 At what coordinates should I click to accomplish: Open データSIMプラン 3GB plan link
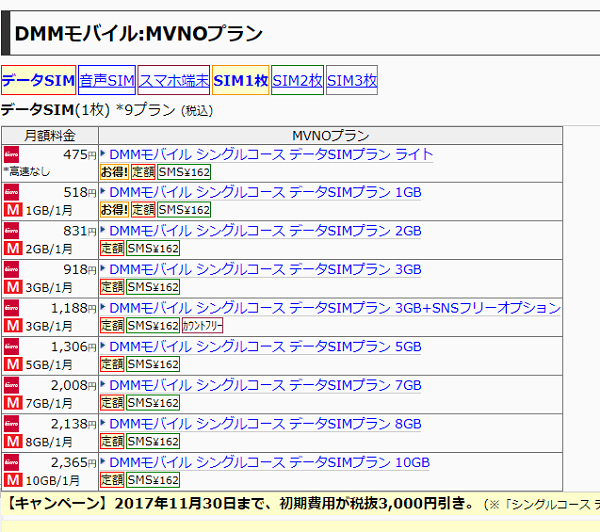click(x=265, y=269)
